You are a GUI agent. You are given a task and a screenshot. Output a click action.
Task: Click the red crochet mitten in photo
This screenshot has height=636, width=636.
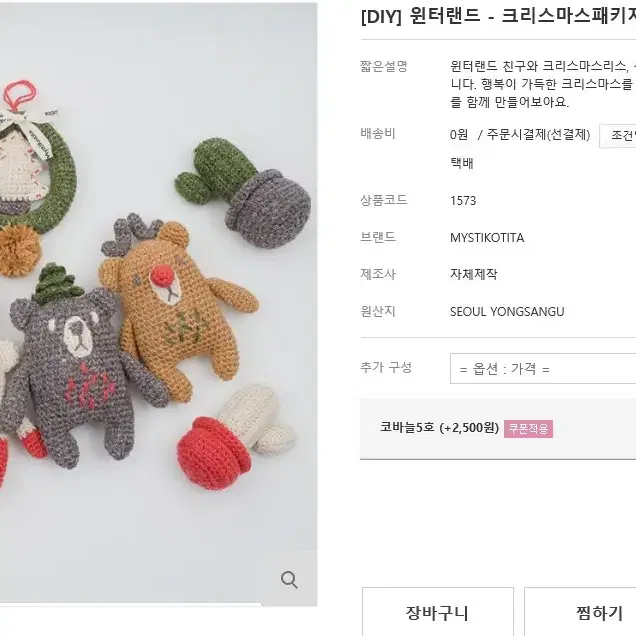tap(214, 451)
